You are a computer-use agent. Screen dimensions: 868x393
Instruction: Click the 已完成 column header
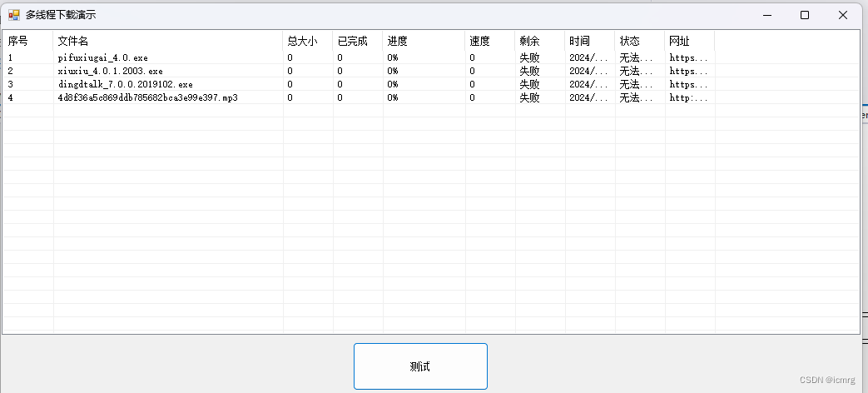point(358,41)
